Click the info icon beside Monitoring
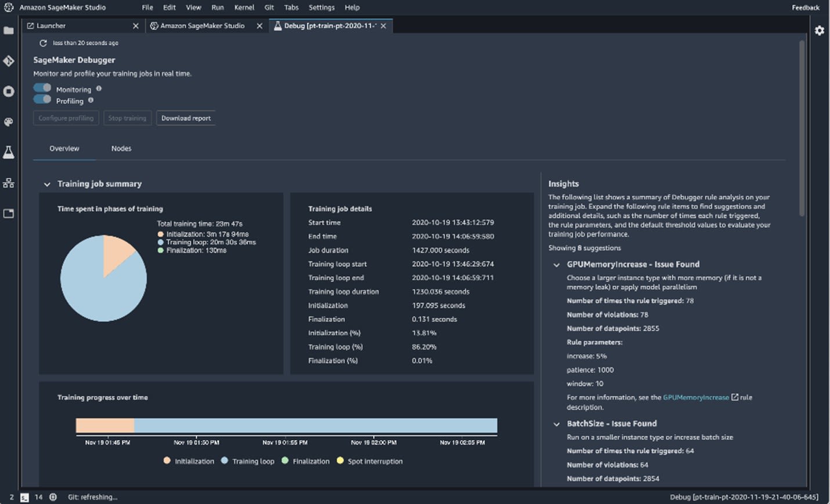Screen dimensions: 830x504 coord(99,89)
